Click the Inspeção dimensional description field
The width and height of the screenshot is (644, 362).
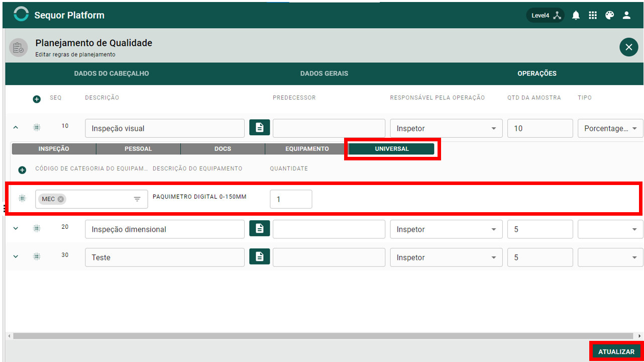tap(165, 229)
